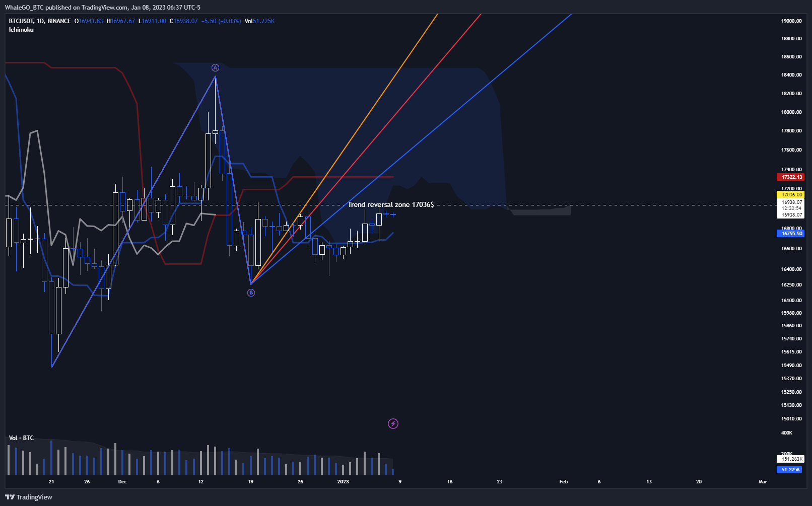Click the 17400.00 price axis label
The height and width of the screenshot is (506, 812).
[x=791, y=170]
